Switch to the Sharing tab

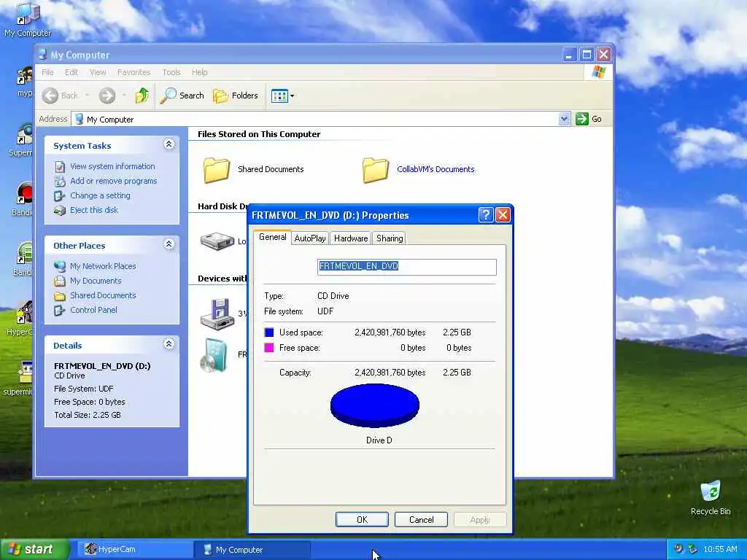(x=390, y=238)
